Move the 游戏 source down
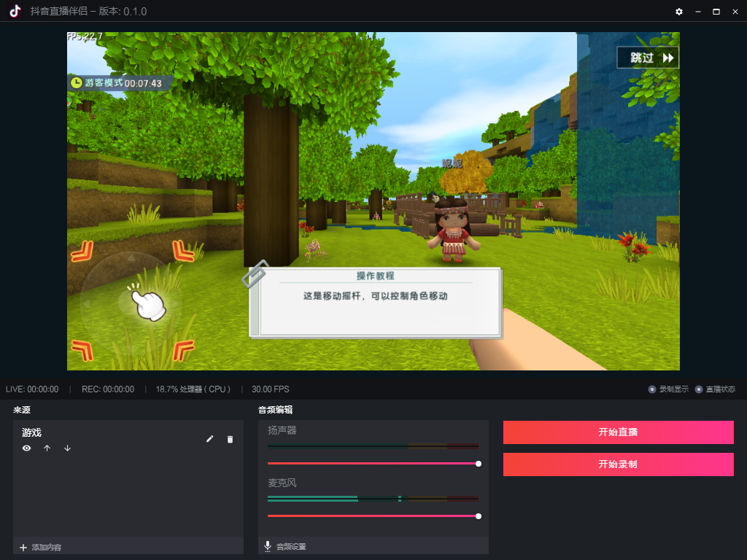The image size is (747, 560). pyautogui.click(x=68, y=448)
